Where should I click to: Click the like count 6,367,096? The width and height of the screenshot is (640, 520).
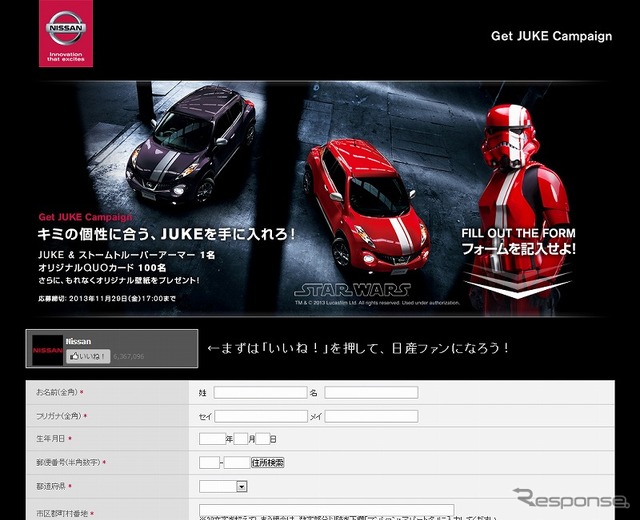pos(129,356)
